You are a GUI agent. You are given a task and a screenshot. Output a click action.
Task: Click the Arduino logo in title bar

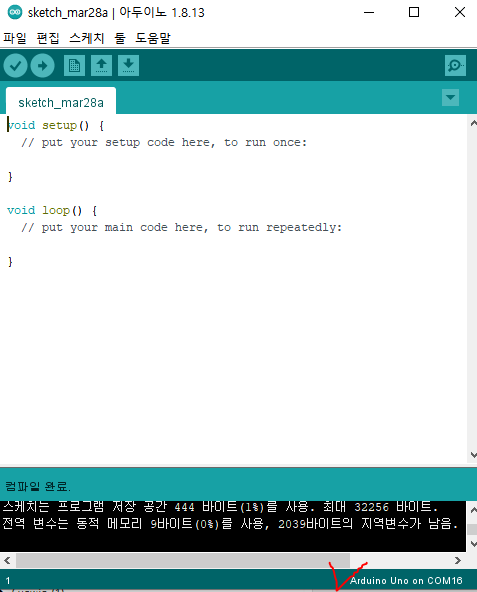coord(15,12)
